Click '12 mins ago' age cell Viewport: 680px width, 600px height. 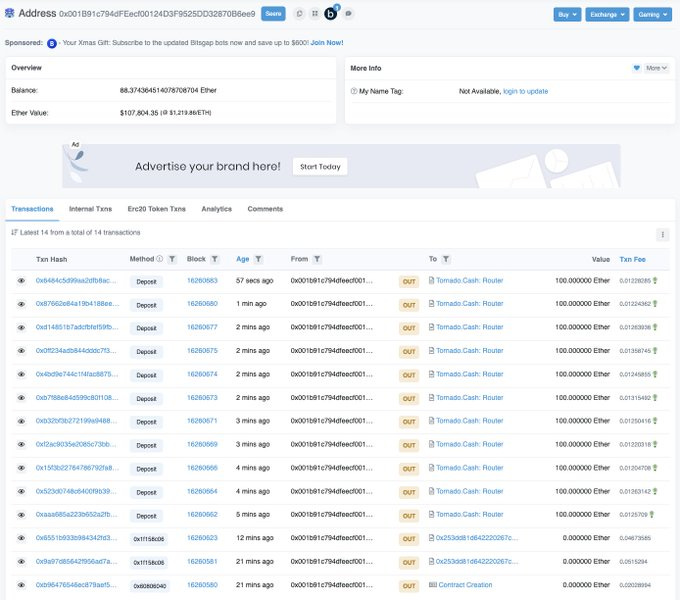tap(255, 538)
